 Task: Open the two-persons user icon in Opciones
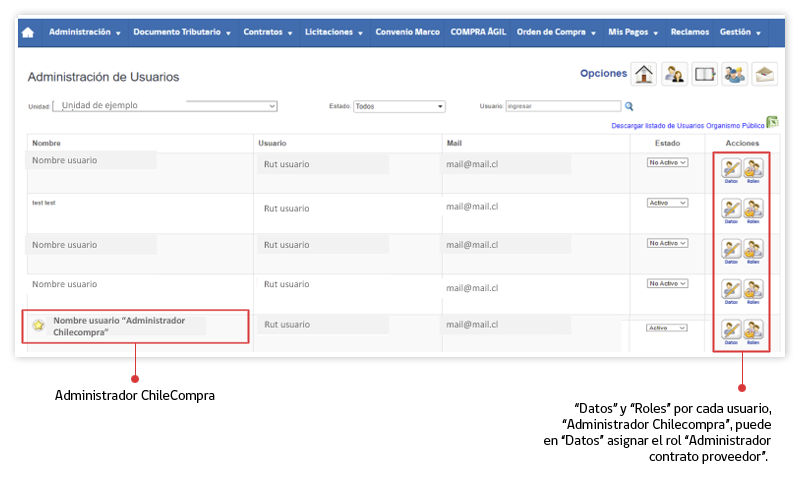coord(674,74)
